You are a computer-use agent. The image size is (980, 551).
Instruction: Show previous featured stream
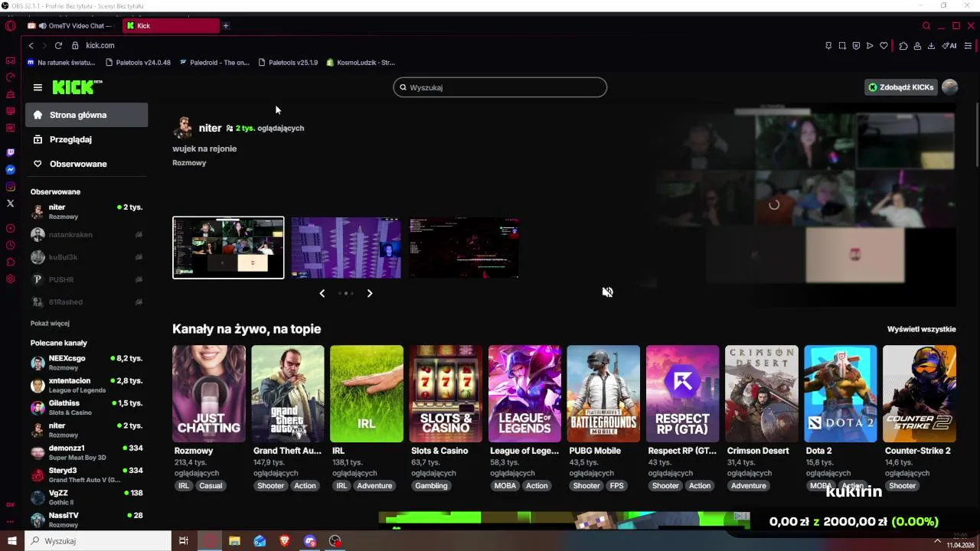tap(322, 293)
